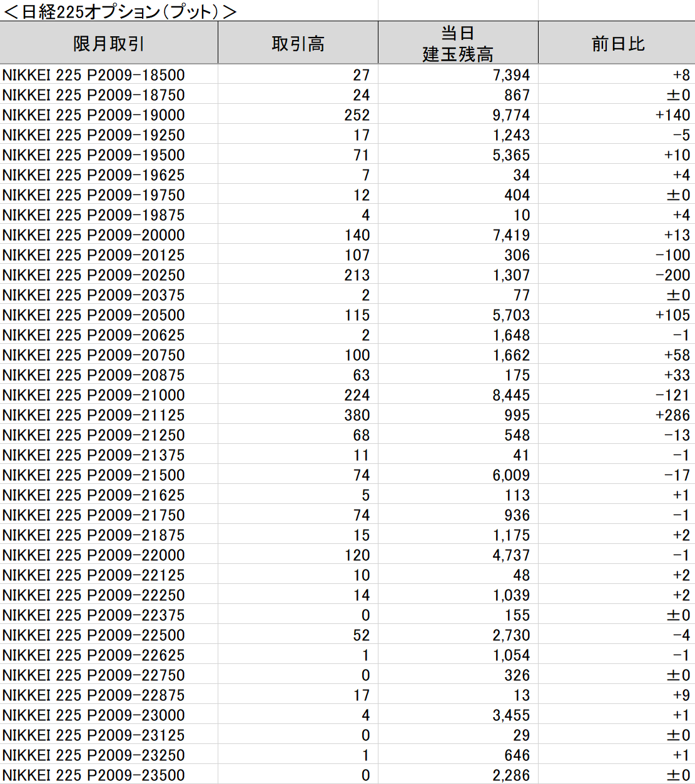The width and height of the screenshot is (695, 784).
Task: Select row NIKKEI 225 P2009-23500
Action: click(347, 775)
